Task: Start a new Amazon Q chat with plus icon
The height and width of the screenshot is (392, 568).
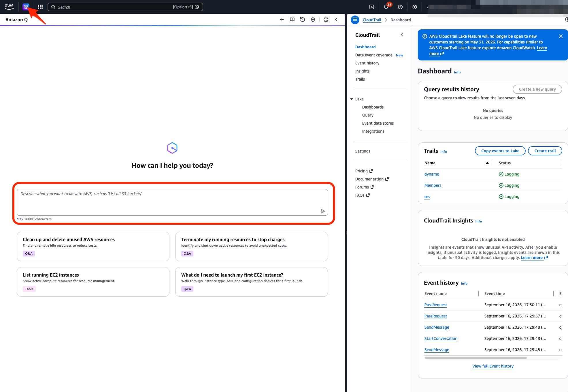Action: point(282,20)
